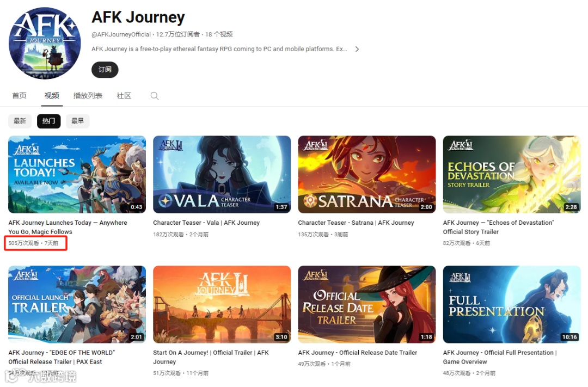588x387 pixels.
Task: Open the Satrana Character Teaser thumbnail
Action: tap(367, 174)
